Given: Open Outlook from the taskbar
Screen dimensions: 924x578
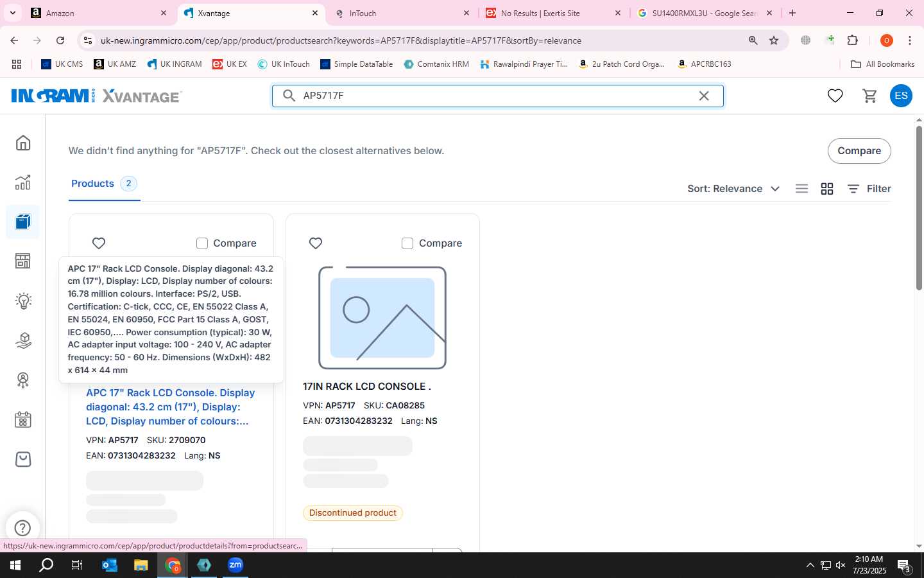Looking at the screenshot, I should click(x=110, y=565).
